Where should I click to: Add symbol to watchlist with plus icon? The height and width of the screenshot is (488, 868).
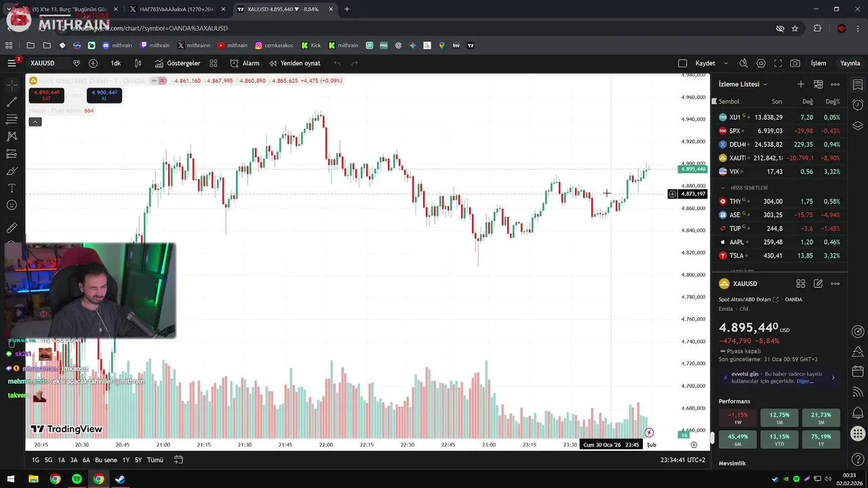[801, 84]
